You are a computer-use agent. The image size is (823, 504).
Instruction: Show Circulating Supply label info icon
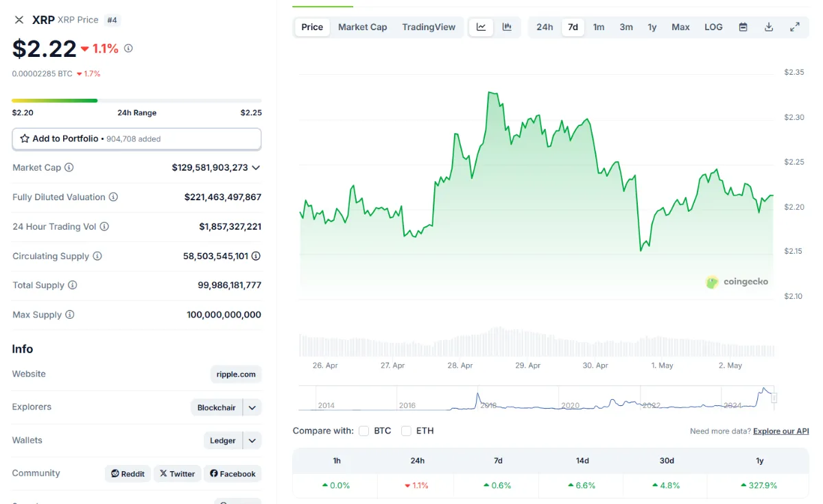point(97,256)
